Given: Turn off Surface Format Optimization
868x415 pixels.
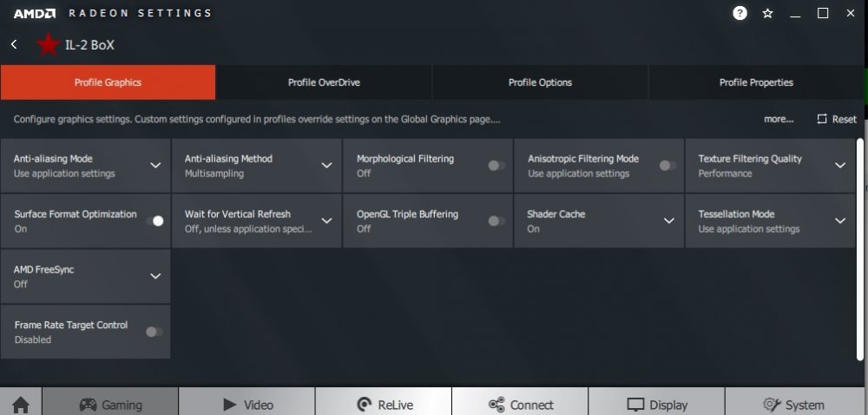Looking at the screenshot, I should [155, 221].
